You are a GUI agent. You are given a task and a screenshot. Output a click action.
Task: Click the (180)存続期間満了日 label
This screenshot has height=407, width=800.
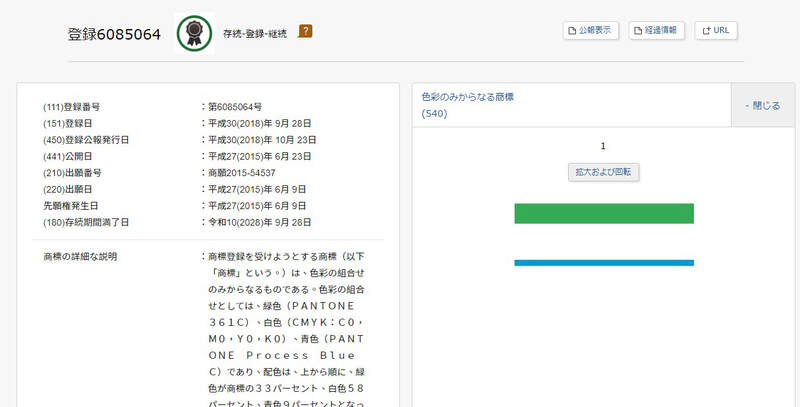86,222
